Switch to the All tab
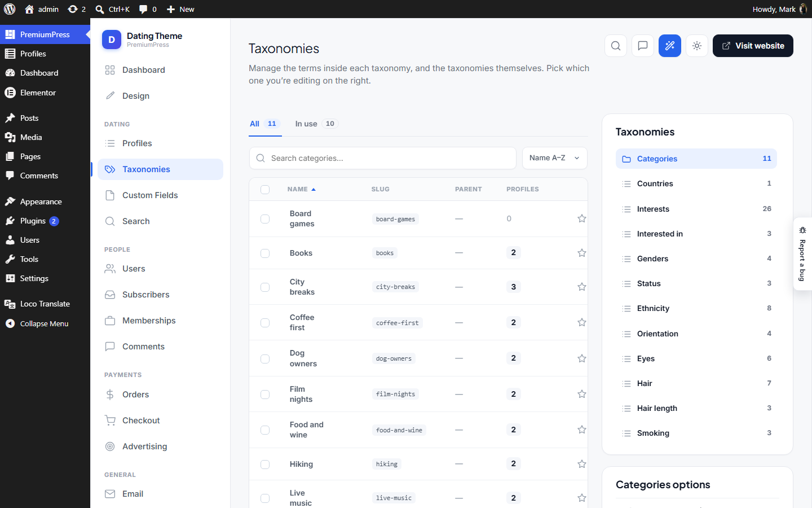Image resolution: width=812 pixels, height=508 pixels. pyautogui.click(x=264, y=124)
